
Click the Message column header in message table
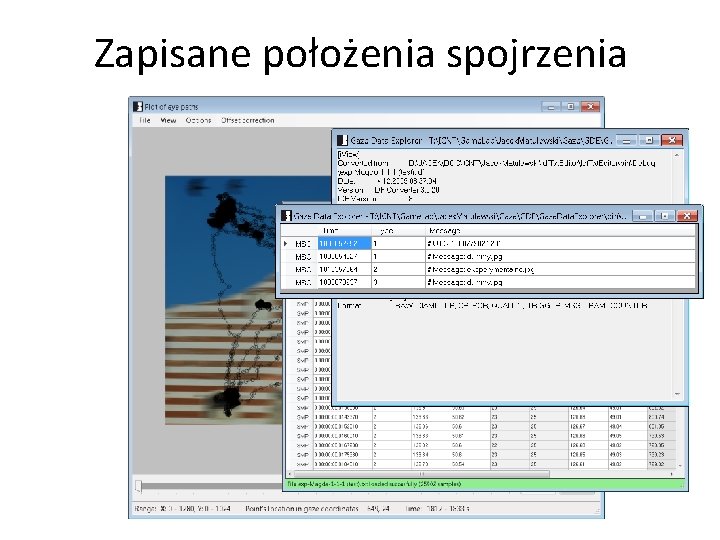click(x=560, y=231)
